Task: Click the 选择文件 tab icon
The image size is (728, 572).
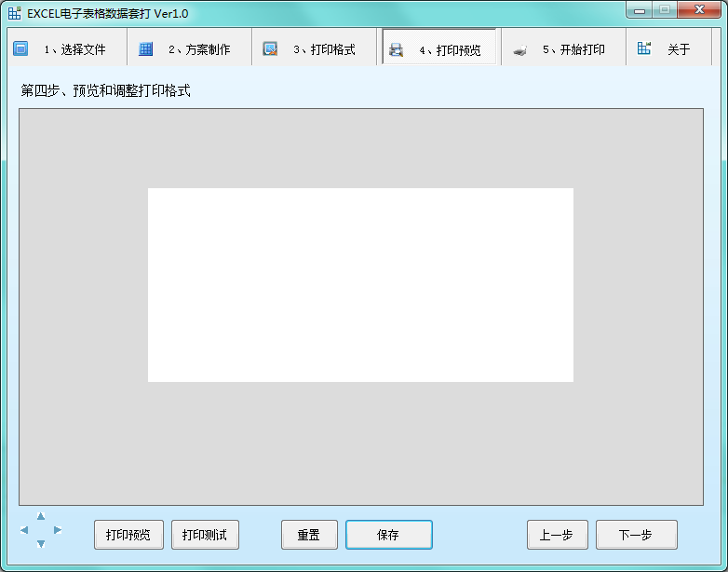Action: 20,48
